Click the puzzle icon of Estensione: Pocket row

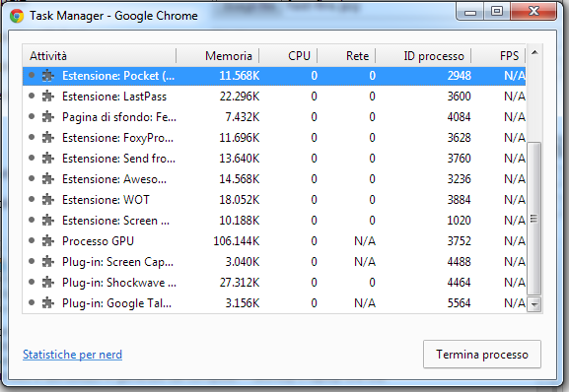(x=48, y=76)
